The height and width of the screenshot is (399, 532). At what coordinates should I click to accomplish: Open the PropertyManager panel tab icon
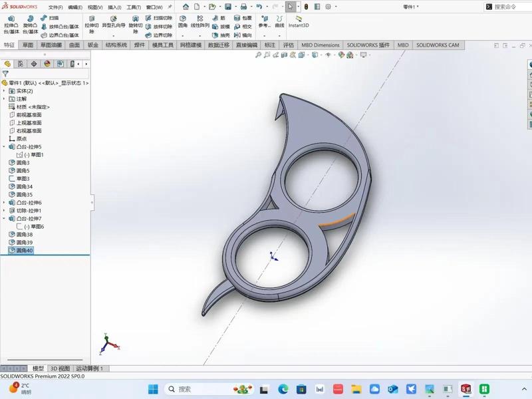click(21, 64)
